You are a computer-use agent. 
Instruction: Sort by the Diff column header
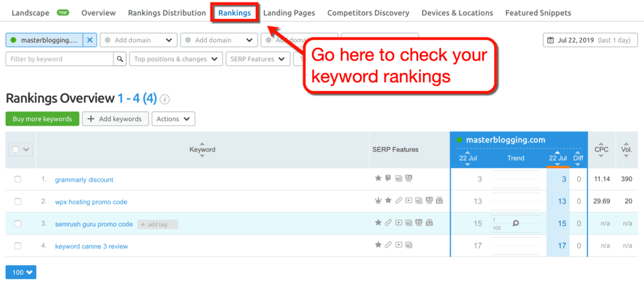pyautogui.click(x=578, y=158)
